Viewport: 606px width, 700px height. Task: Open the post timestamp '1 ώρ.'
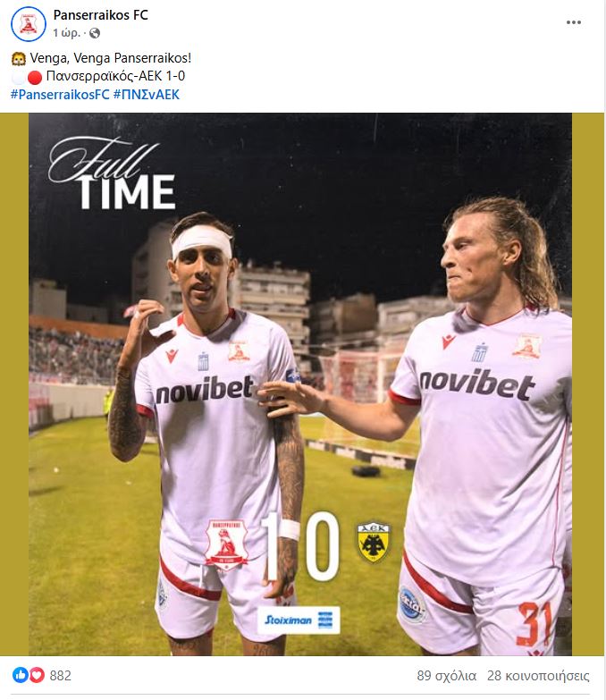pyautogui.click(x=66, y=33)
